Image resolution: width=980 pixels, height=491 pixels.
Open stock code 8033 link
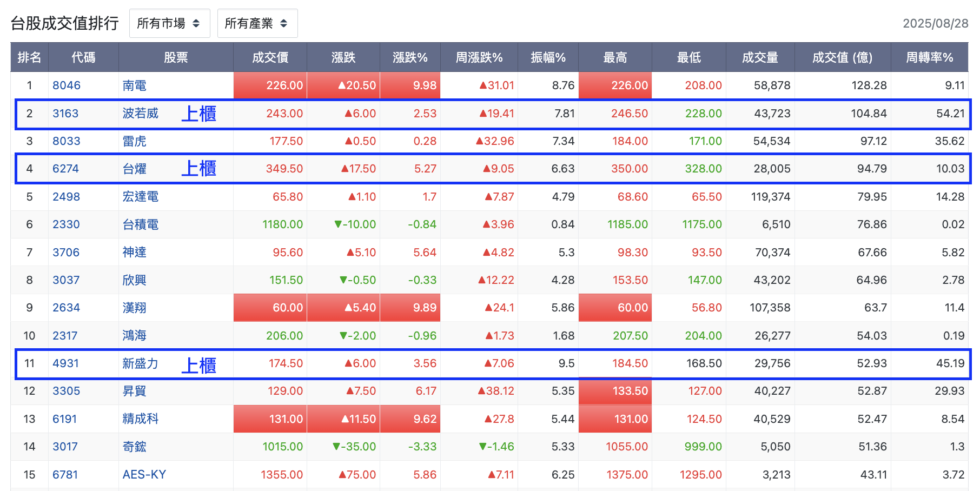[x=67, y=141]
